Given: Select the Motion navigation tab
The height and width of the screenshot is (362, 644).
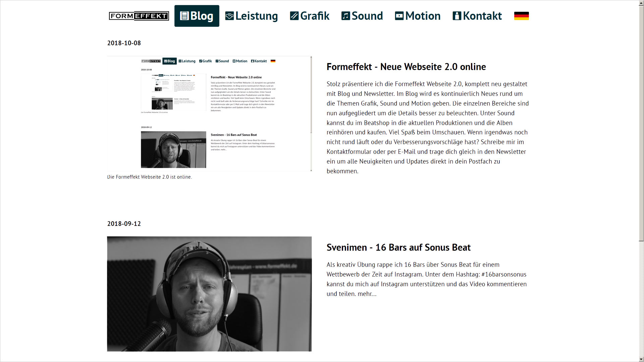Looking at the screenshot, I should (417, 16).
